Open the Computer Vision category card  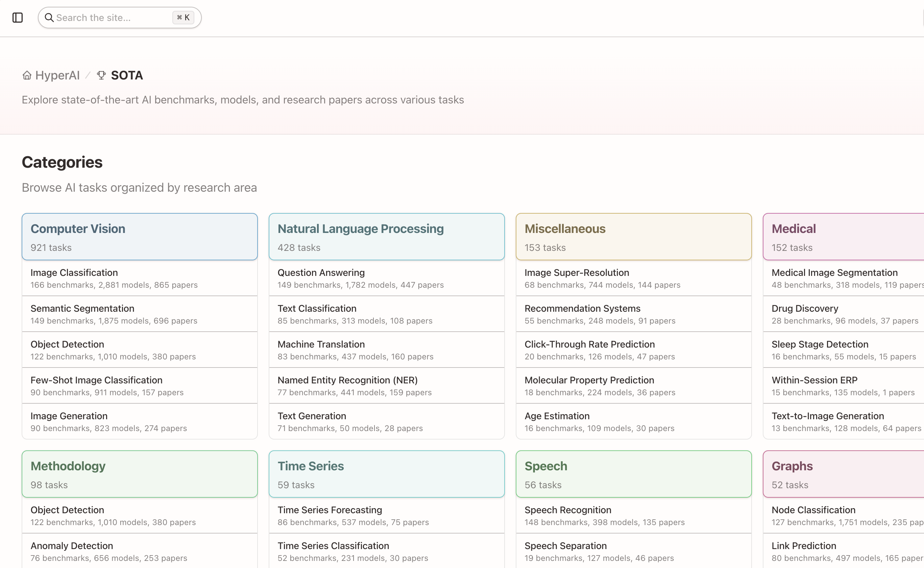click(x=139, y=237)
